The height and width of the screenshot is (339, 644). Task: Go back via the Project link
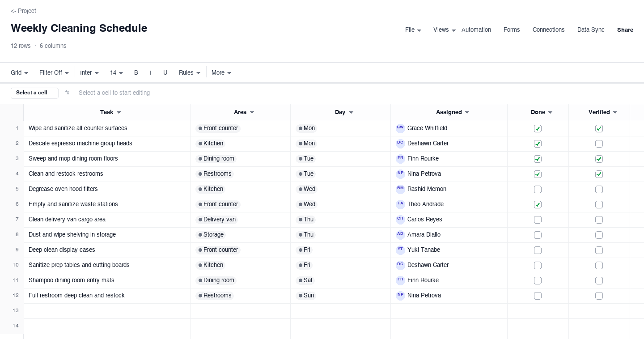[23, 11]
